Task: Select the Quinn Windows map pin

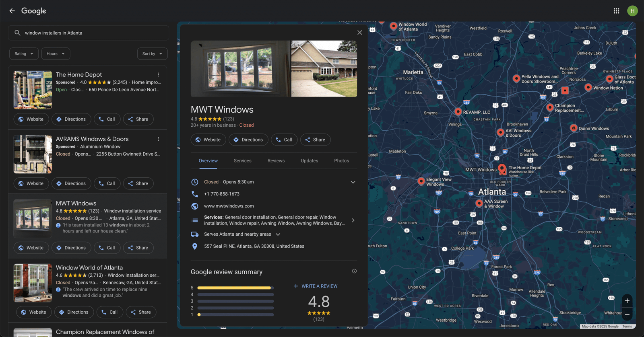Action: coord(574,128)
